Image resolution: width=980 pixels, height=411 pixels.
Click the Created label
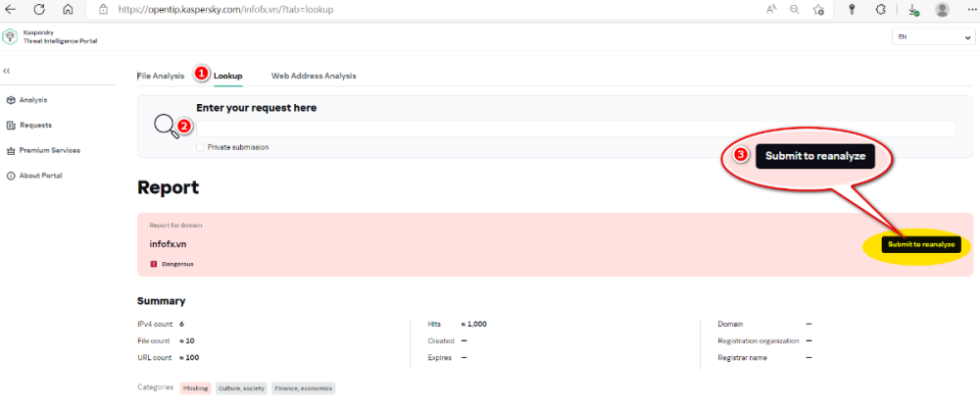tap(441, 341)
